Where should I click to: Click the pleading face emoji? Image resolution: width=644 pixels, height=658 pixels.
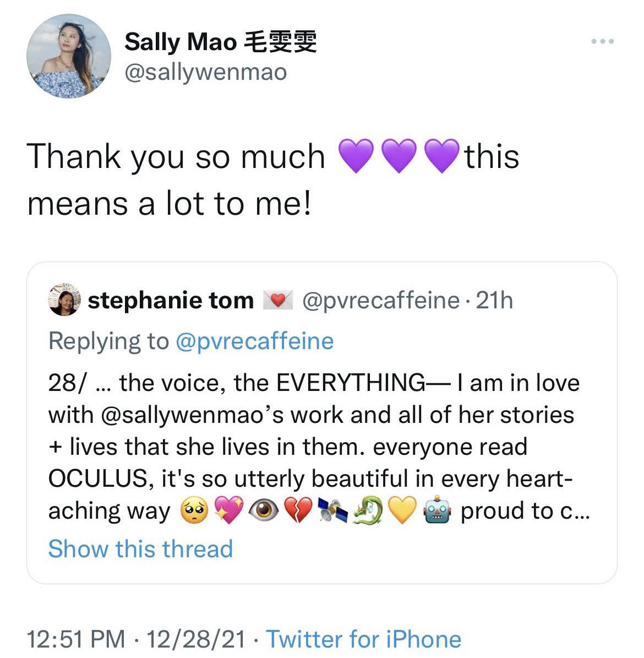(194, 512)
